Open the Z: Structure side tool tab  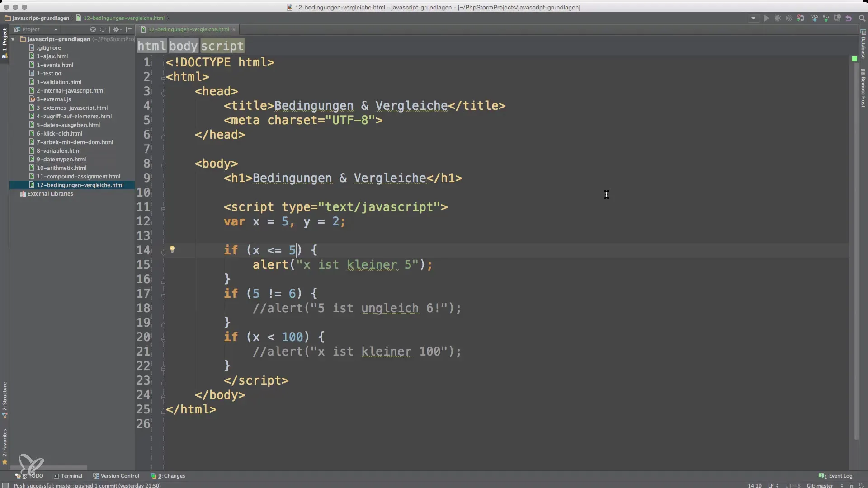tap(5, 400)
